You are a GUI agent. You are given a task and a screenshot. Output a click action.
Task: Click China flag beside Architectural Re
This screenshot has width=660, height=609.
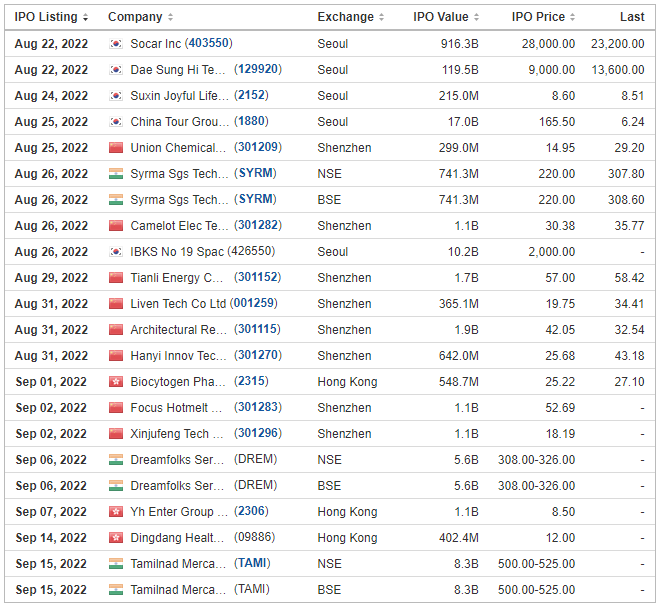point(116,330)
